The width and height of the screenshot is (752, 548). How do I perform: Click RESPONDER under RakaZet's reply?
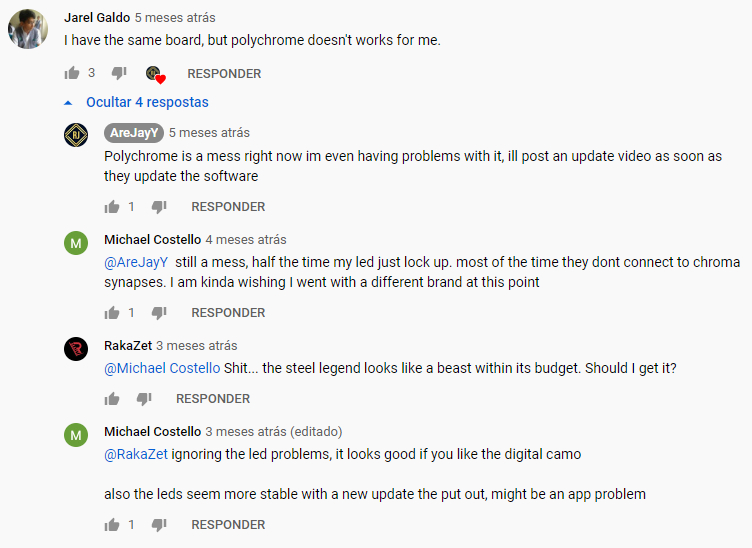coord(213,398)
